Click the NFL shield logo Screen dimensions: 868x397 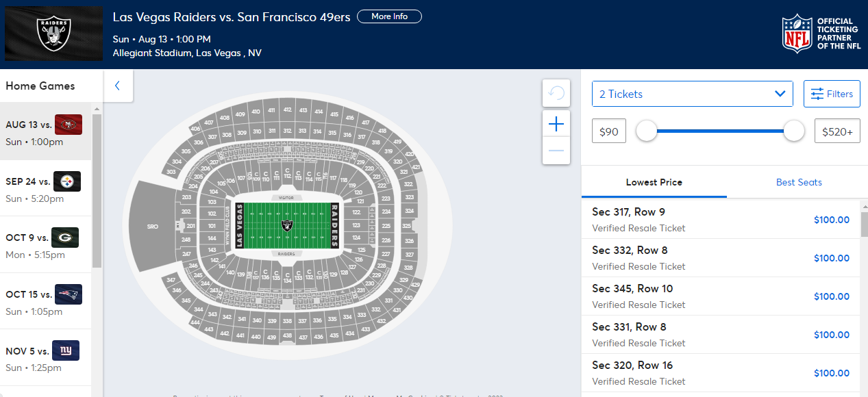coord(797,34)
